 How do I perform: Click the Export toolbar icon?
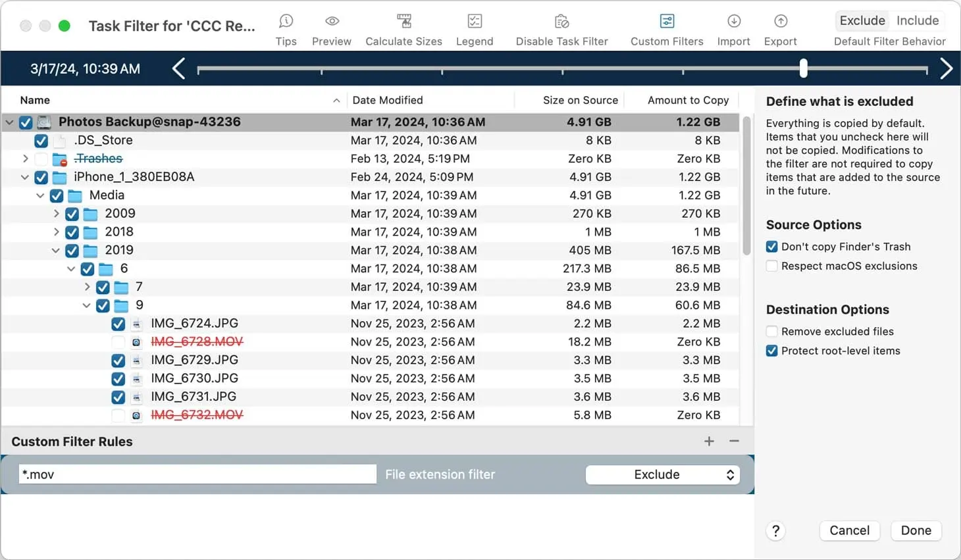780,22
